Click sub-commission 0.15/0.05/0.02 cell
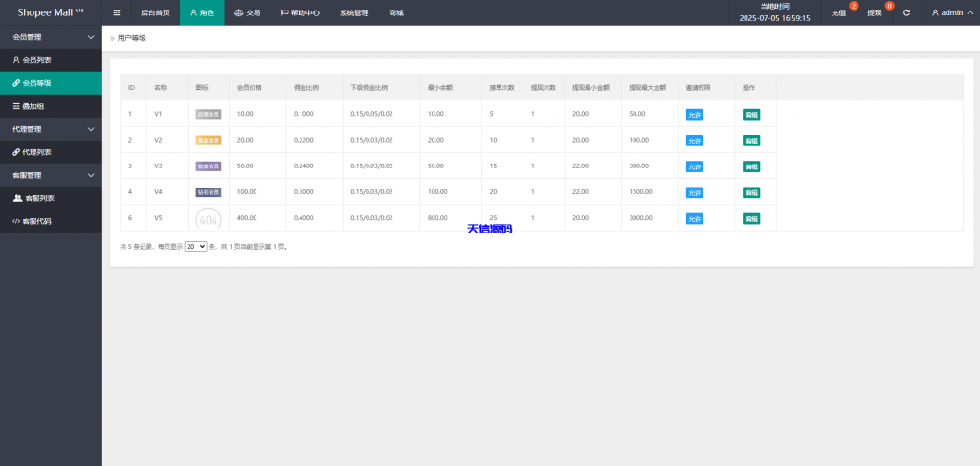This screenshot has width=980, height=466. click(x=371, y=114)
